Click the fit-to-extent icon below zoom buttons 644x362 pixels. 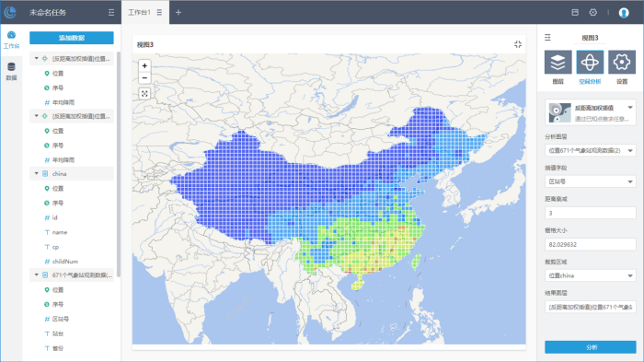point(144,94)
